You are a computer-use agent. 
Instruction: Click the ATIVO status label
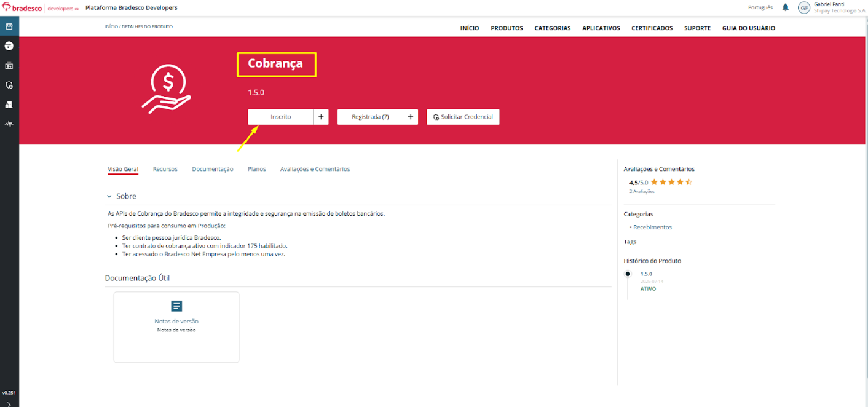point(648,289)
